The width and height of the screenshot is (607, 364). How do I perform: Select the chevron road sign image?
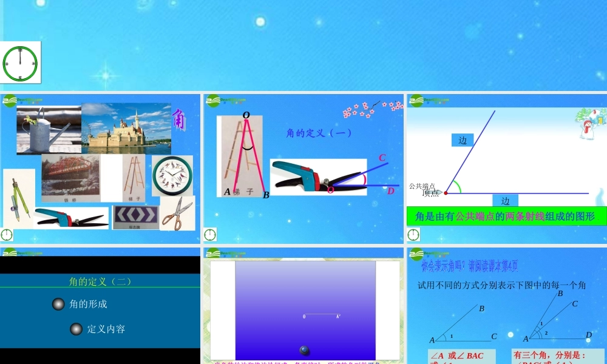tap(136, 217)
